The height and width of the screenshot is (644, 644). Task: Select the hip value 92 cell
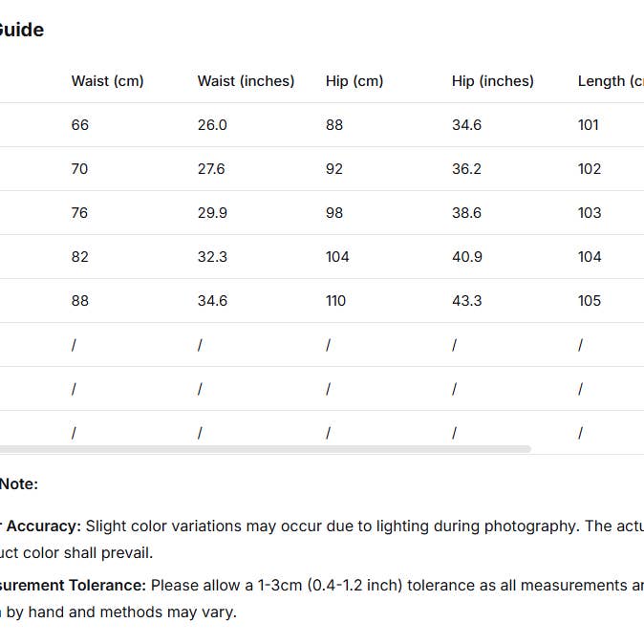pos(334,169)
